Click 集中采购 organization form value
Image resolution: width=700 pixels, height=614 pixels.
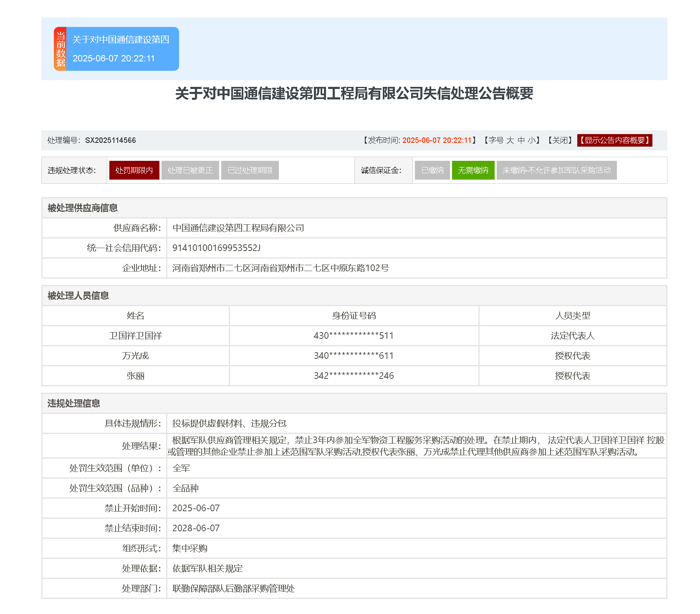coord(190,548)
